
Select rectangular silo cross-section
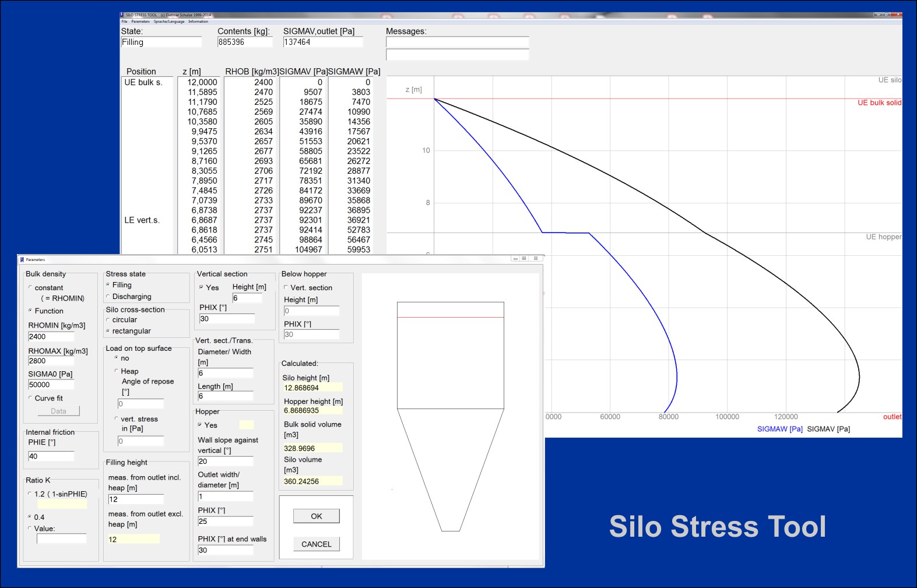click(108, 331)
